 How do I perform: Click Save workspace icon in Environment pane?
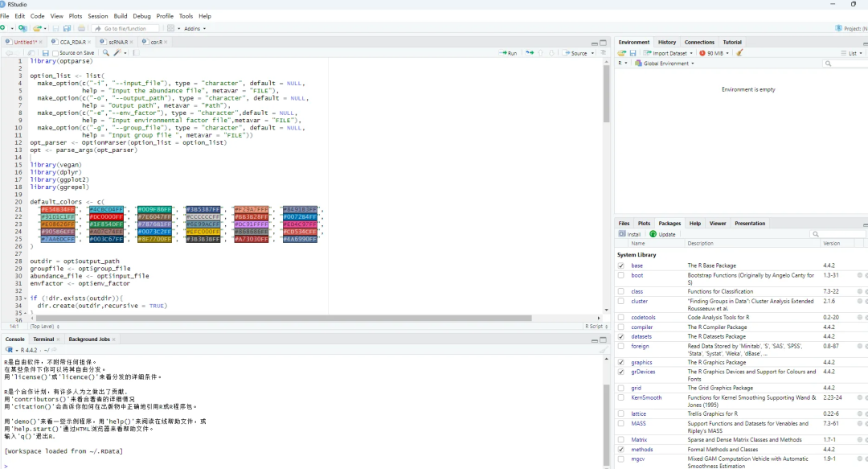click(633, 53)
